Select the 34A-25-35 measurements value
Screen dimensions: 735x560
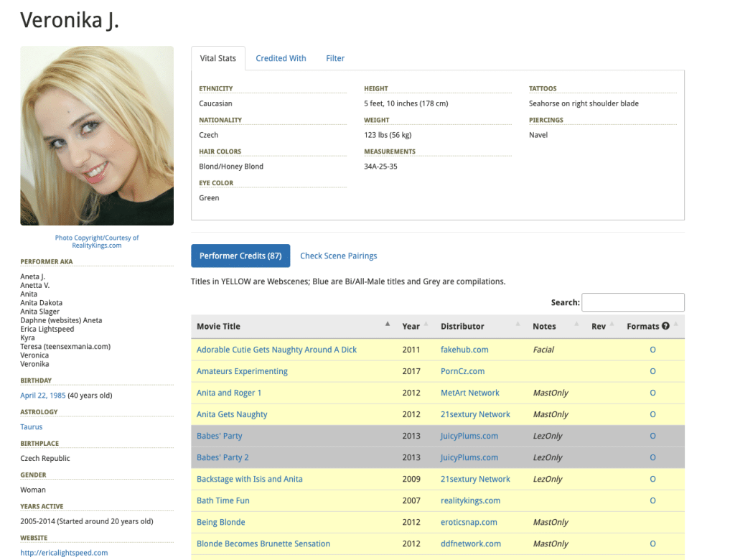[x=380, y=166]
